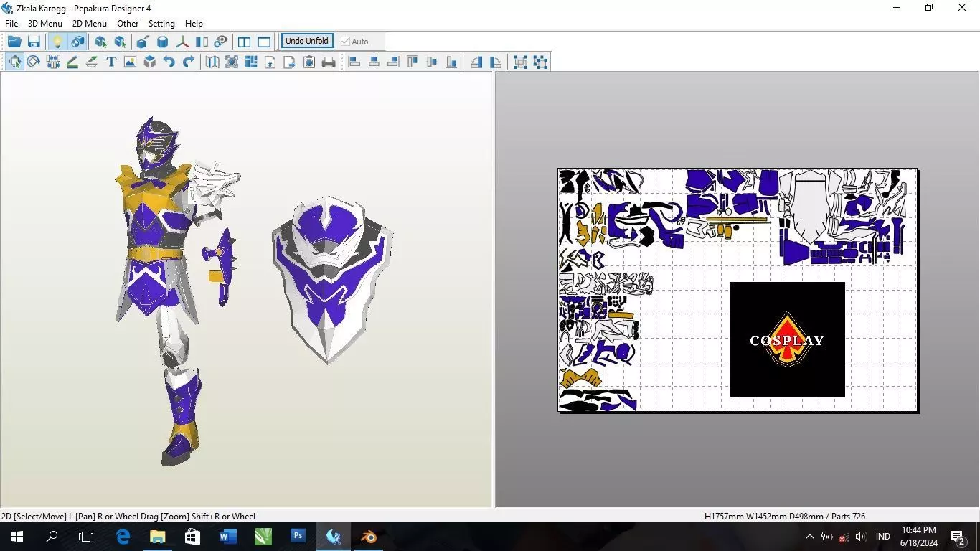Click the Align vertical center icon

[432, 62]
